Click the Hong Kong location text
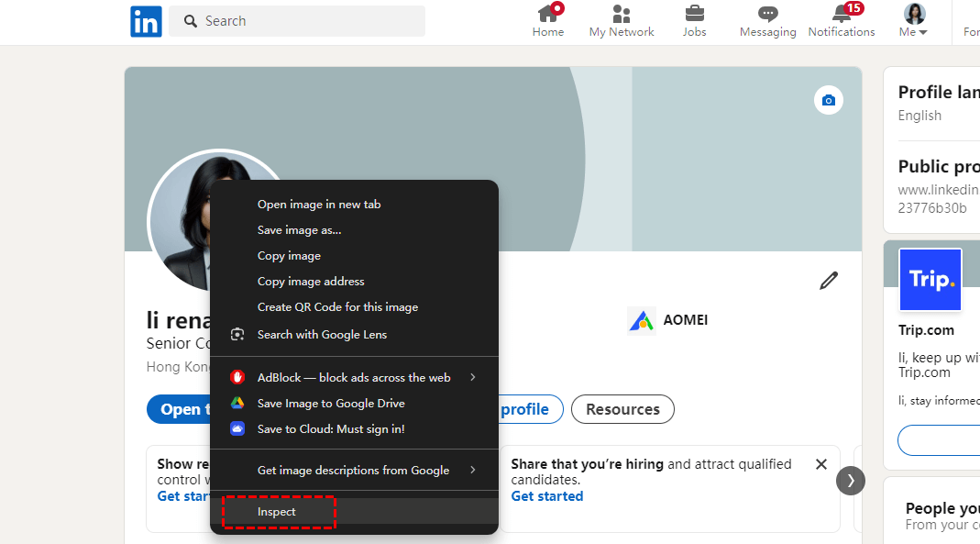Viewport: 980px width, 544px height. point(178,367)
